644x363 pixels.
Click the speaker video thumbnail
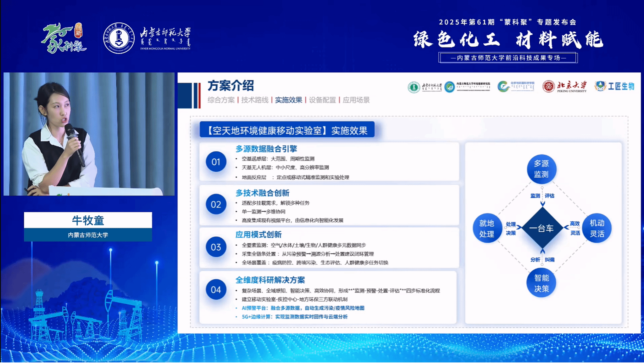pos(89,134)
